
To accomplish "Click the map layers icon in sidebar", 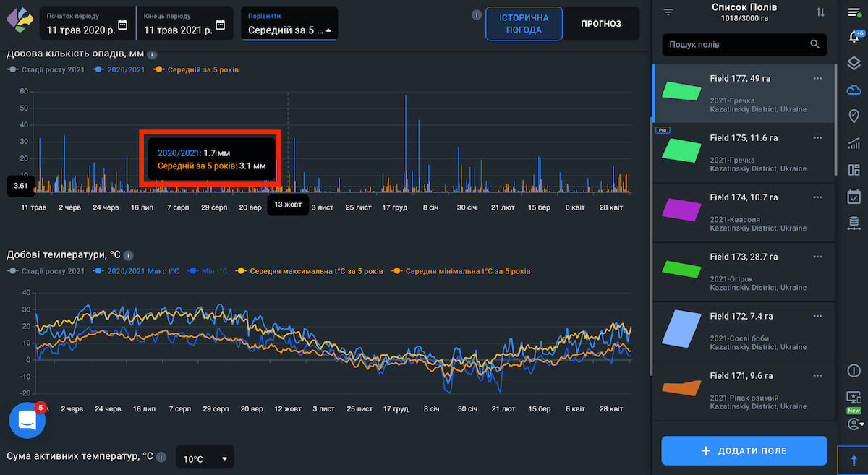I will [x=854, y=64].
